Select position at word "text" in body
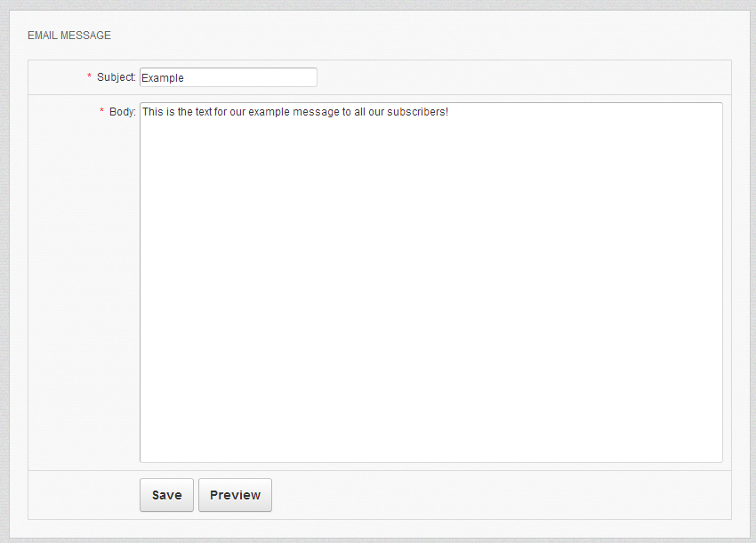 (x=203, y=112)
